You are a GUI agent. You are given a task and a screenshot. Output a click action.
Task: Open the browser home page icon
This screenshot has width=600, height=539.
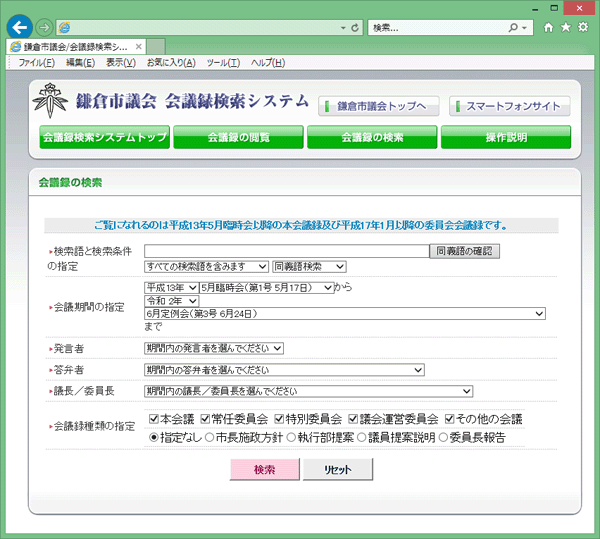click(549, 27)
